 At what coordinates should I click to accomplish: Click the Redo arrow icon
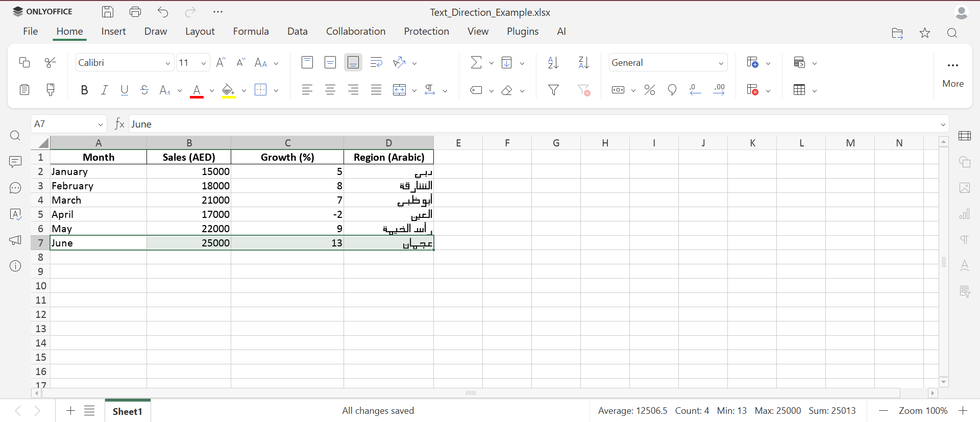pyautogui.click(x=190, y=12)
